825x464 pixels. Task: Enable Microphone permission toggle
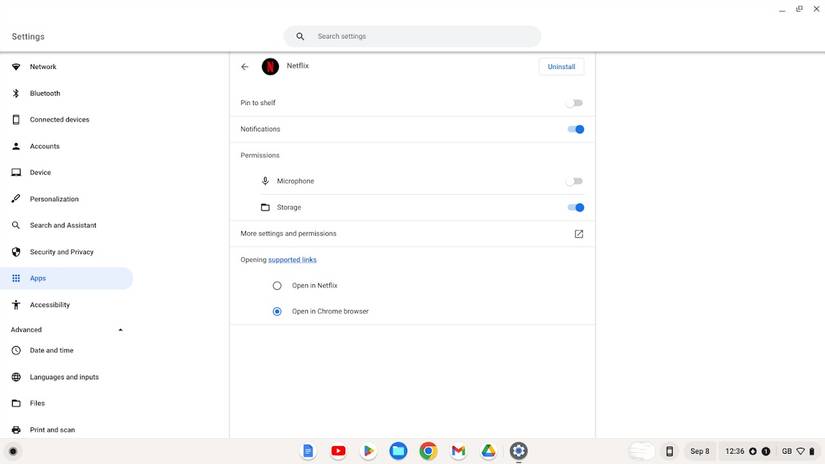tap(574, 181)
